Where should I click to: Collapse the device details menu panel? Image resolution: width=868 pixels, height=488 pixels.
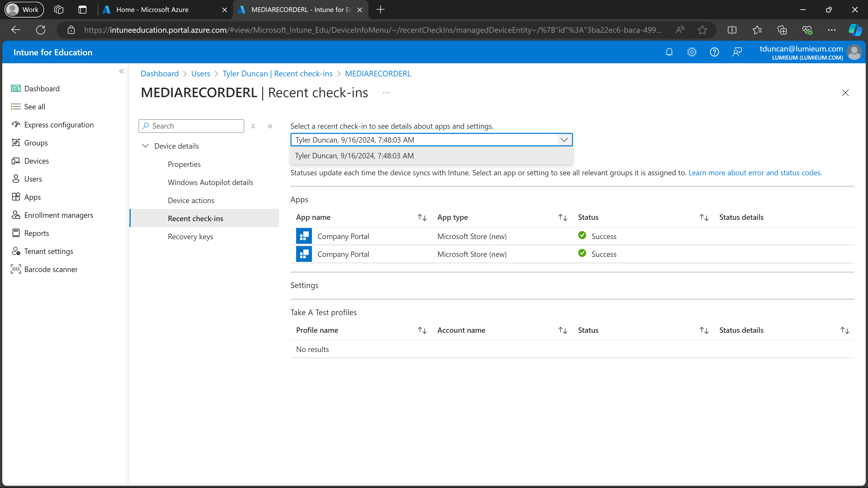(x=270, y=126)
